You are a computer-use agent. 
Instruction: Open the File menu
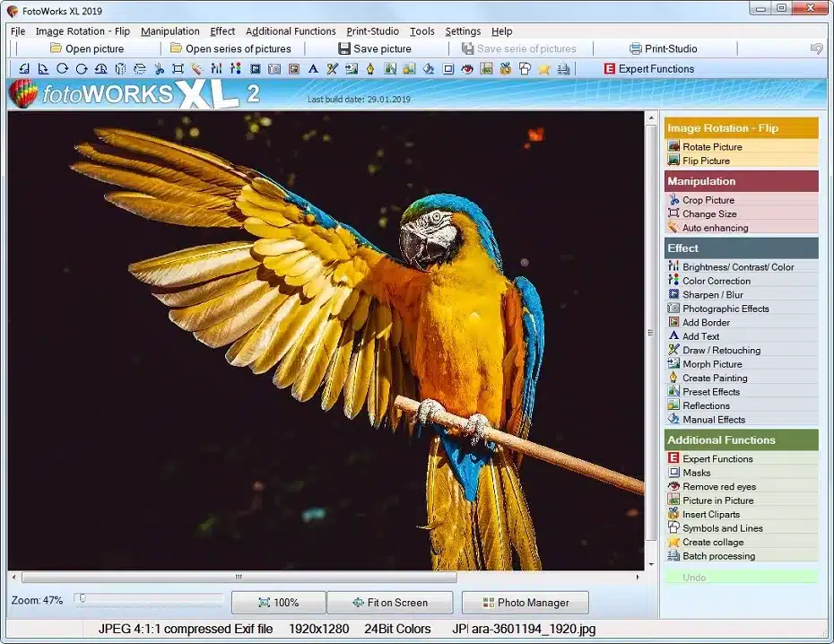[x=18, y=31]
